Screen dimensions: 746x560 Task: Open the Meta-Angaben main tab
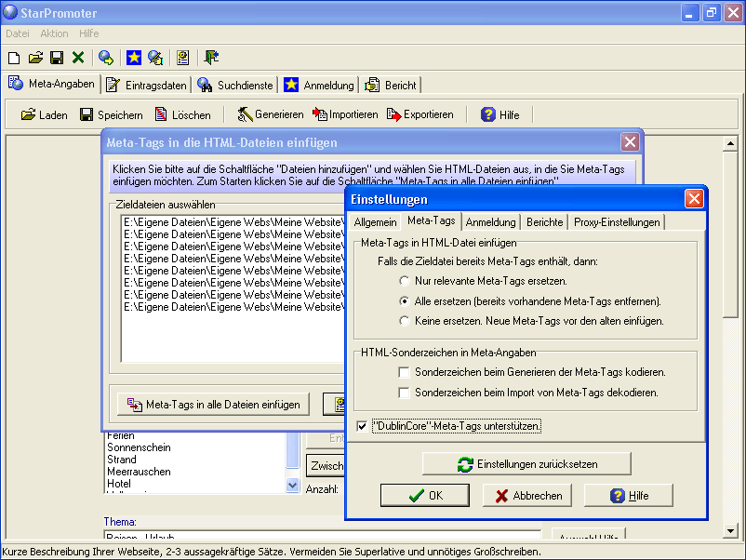pyautogui.click(x=52, y=84)
